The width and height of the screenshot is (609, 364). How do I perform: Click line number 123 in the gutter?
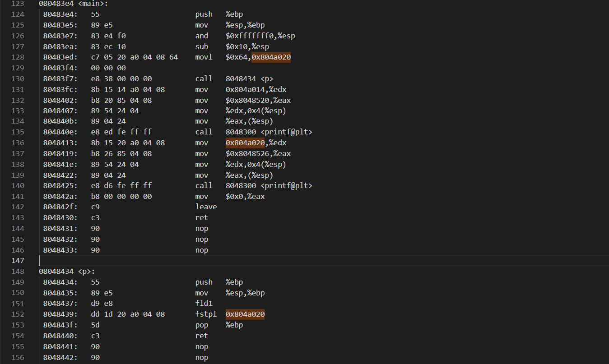(17, 4)
